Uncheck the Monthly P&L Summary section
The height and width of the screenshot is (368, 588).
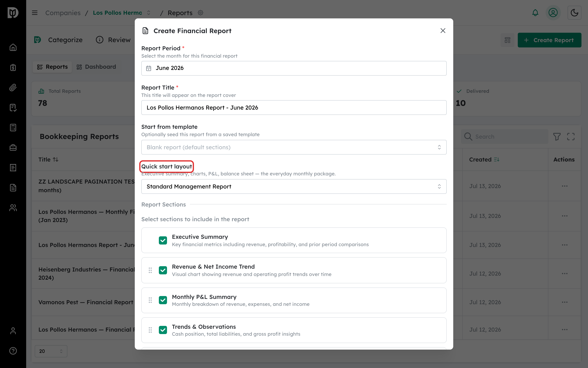[x=163, y=300]
